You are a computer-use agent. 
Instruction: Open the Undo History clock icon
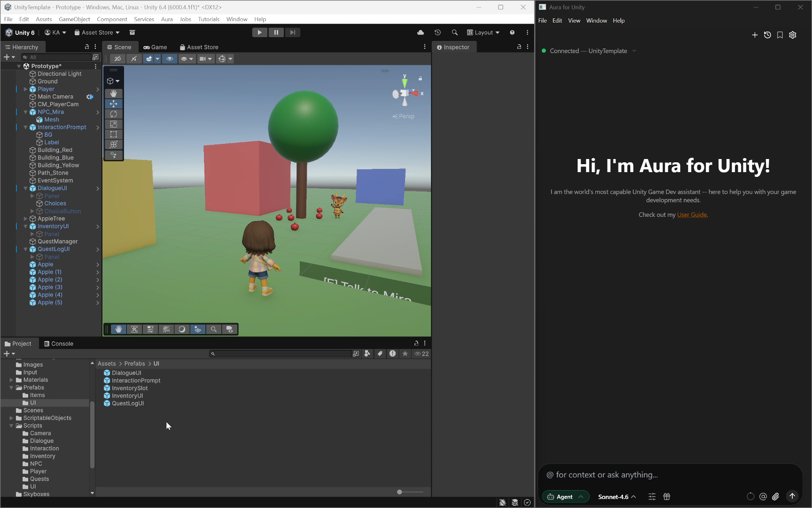[x=437, y=32]
